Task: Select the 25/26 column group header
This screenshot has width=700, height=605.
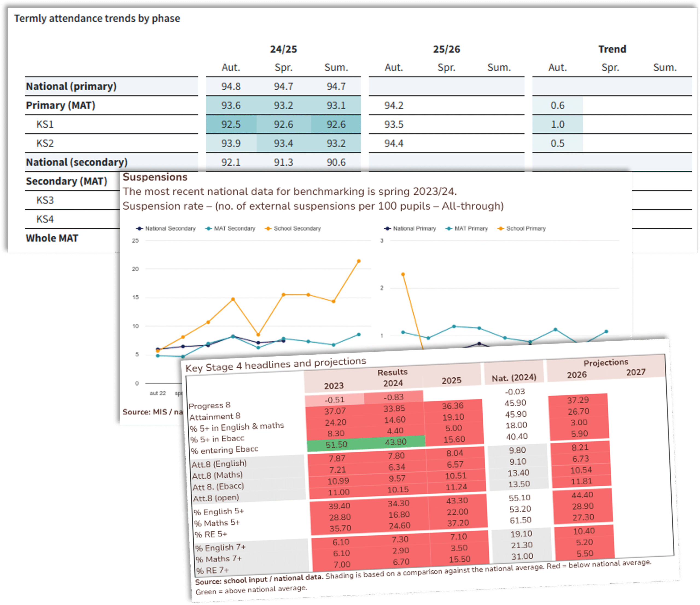Action: click(x=447, y=49)
